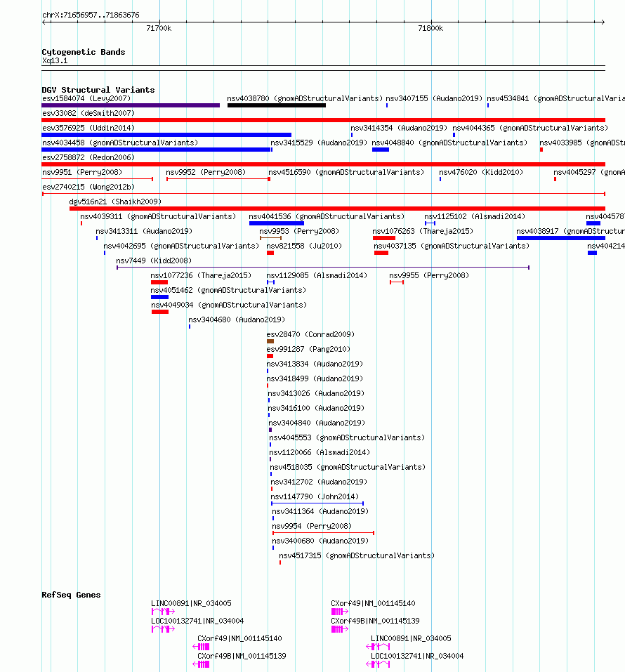This screenshot has height=672, width=625.
Task: Select nsv1077236 (Thareja2015) label
Action: pyautogui.click(x=201, y=275)
